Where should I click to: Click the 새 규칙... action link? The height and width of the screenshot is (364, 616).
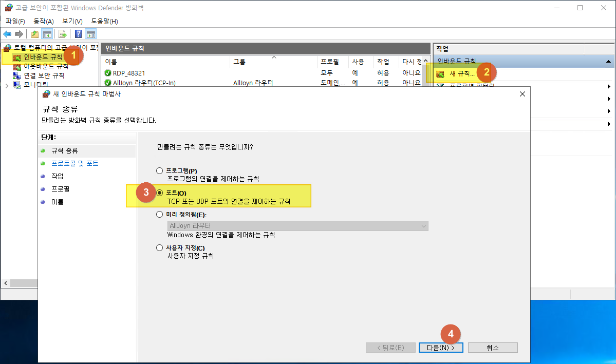click(x=462, y=73)
